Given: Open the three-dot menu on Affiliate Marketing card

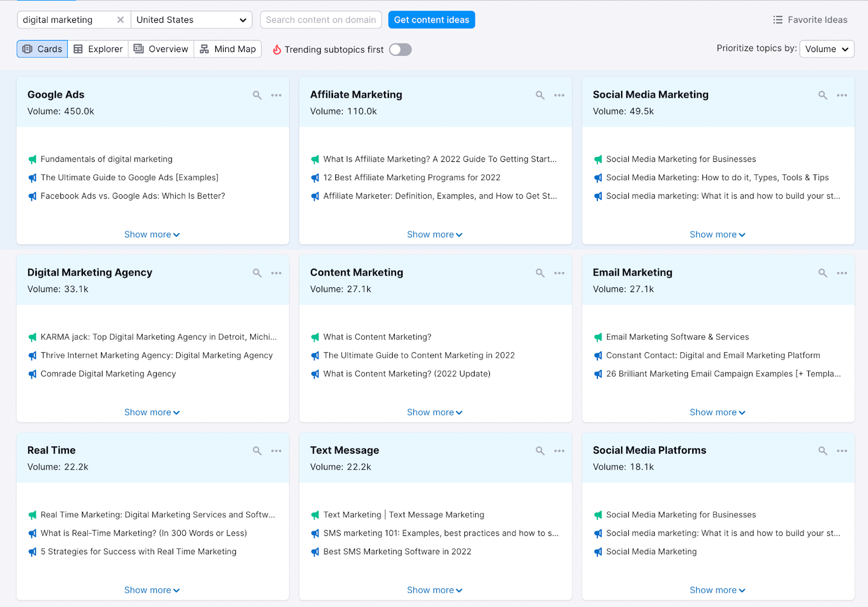Looking at the screenshot, I should click(559, 96).
